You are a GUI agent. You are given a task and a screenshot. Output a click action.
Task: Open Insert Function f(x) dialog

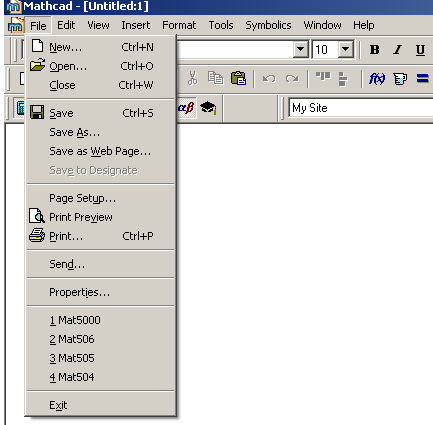pyautogui.click(x=377, y=79)
